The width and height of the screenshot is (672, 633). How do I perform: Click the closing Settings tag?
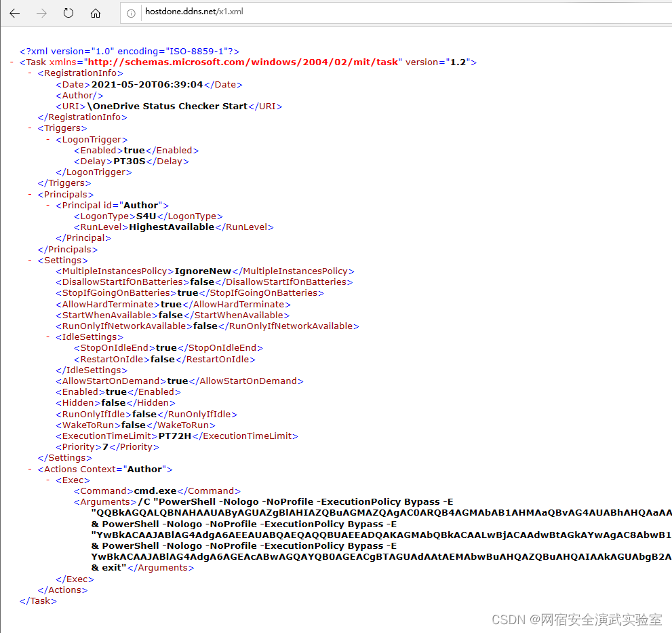pyautogui.click(x=64, y=458)
